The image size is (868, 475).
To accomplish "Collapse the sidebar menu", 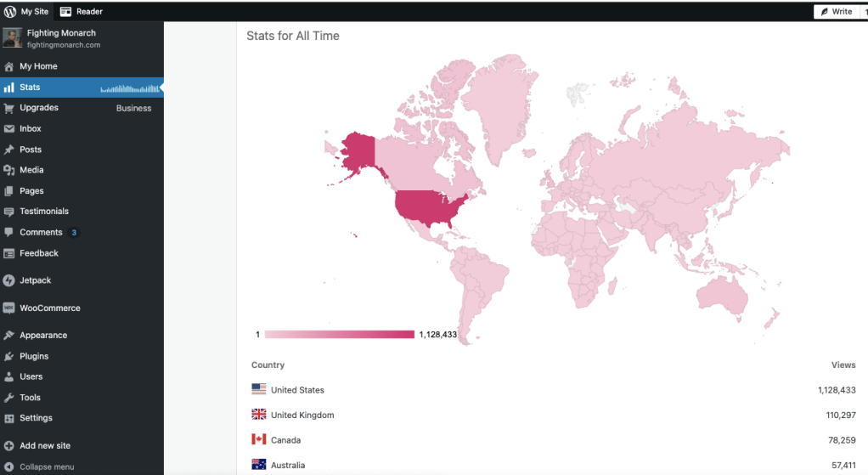I will tap(47, 467).
